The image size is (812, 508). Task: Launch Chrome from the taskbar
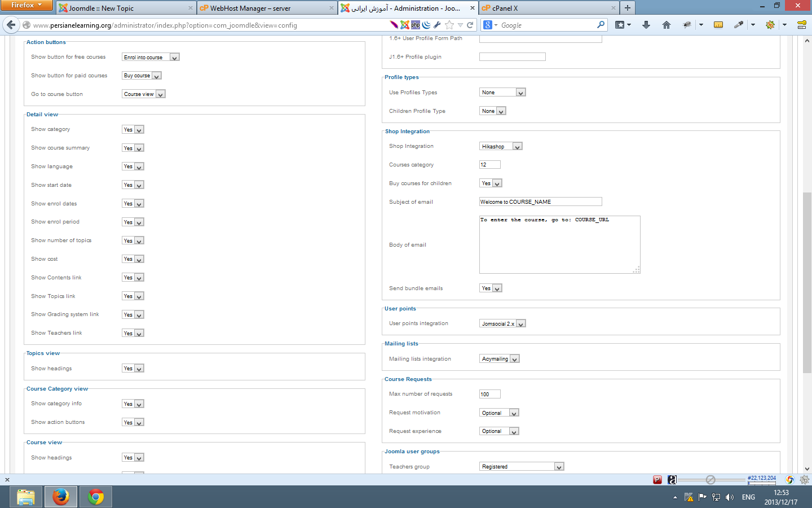click(x=96, y=497)
